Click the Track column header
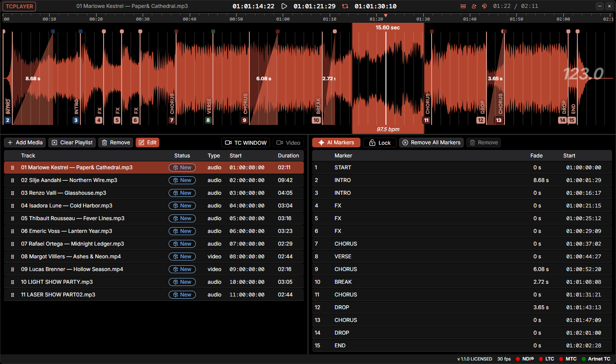The width and height of the screenshot is (616, 364). (x=28, y=156)
